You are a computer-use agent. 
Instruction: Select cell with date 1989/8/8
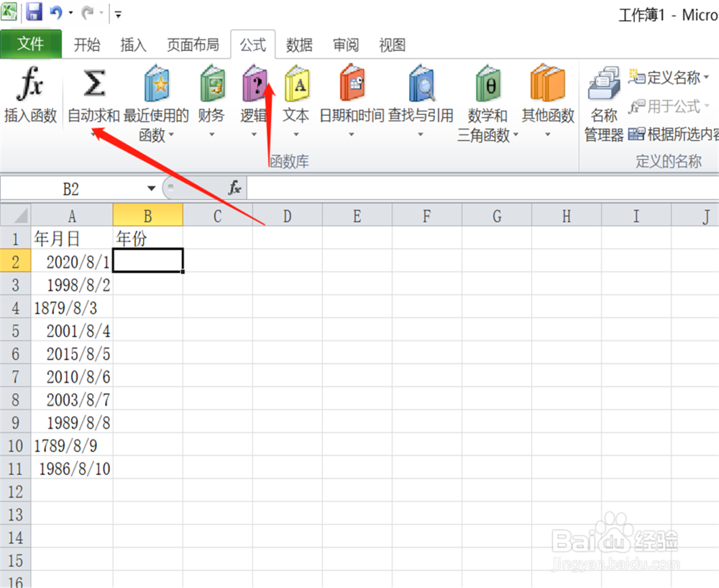point(72,422)
